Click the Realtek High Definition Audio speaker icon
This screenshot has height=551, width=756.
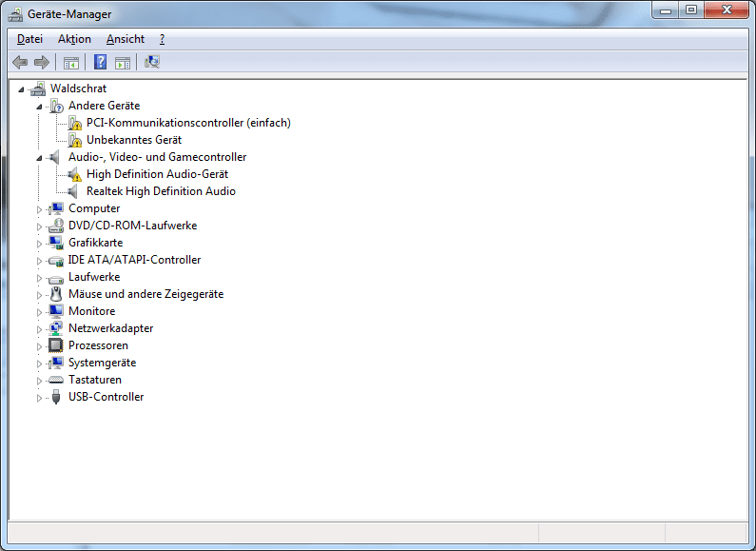click(73, 191)
